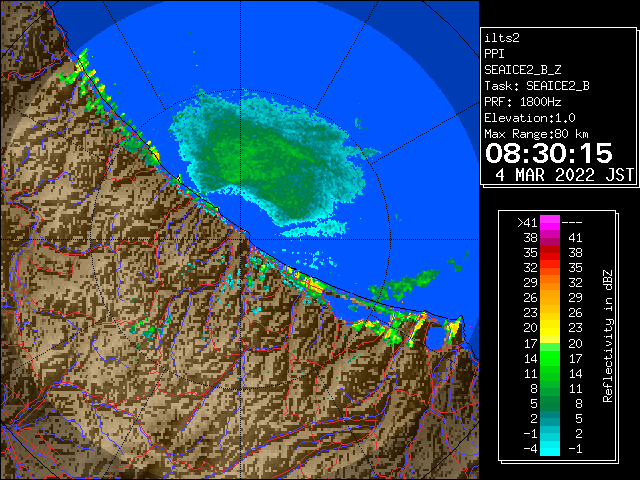
Task: Pick the magenta swatch atop the color scale
Action: pos(550,223)
